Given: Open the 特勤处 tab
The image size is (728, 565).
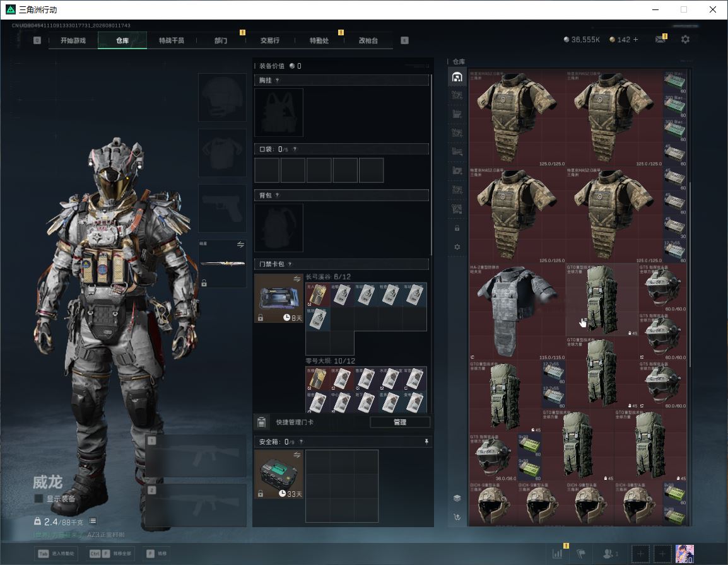Looking at the screenshot, I should click(319, 40).
